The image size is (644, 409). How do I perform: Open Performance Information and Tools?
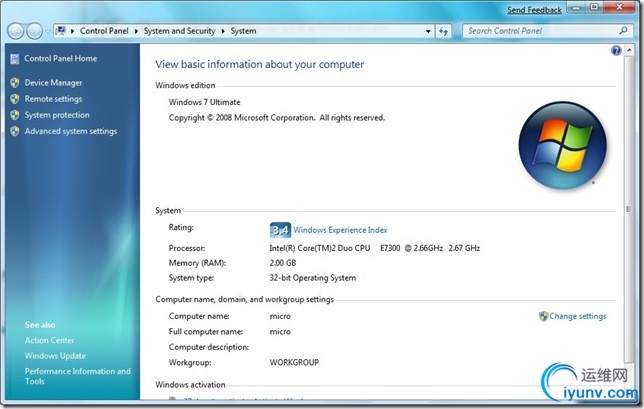pyautogui.click(x=78, y=376)
